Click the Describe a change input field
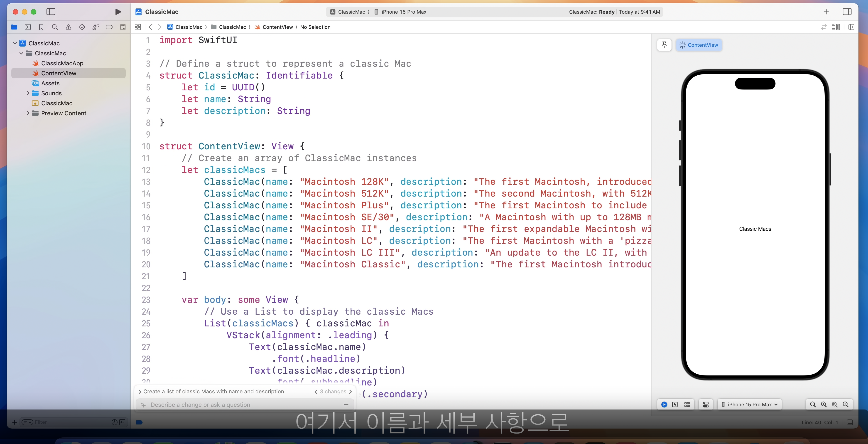This screenshot has height=444, width=868. 245,405
